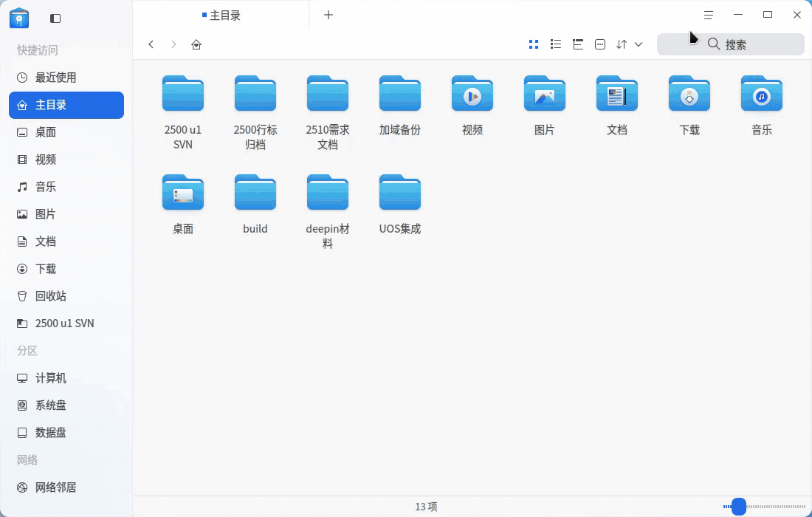Image resolution: width=812 pixels, height=517 pixels.
Task: Click the home path icon in address bar
Action: (x=196, y=44)
